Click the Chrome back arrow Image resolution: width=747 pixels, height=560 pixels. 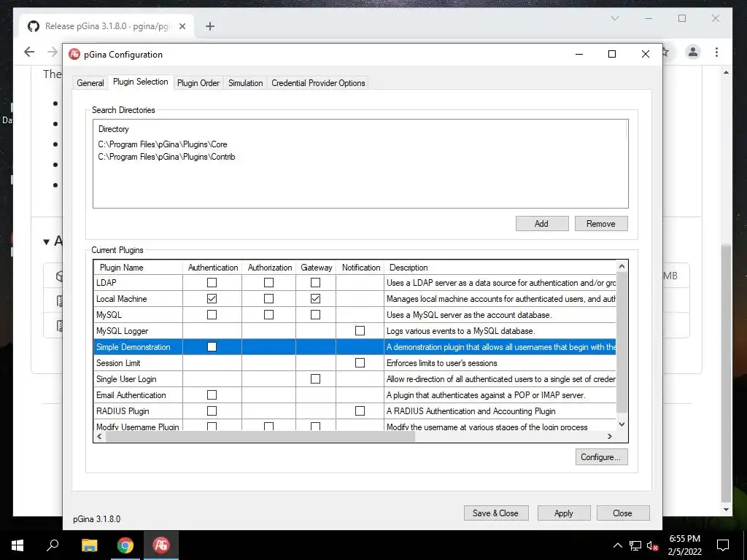(x=29, y=52)
